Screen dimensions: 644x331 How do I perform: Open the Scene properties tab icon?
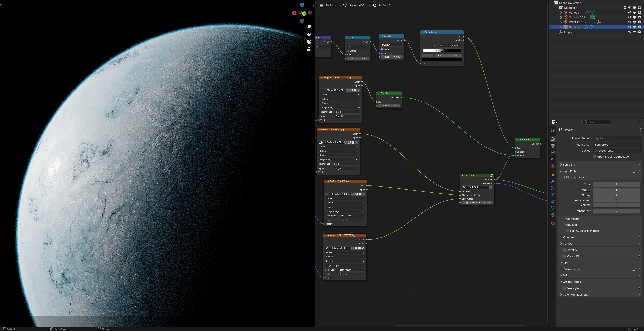(553, 159)
